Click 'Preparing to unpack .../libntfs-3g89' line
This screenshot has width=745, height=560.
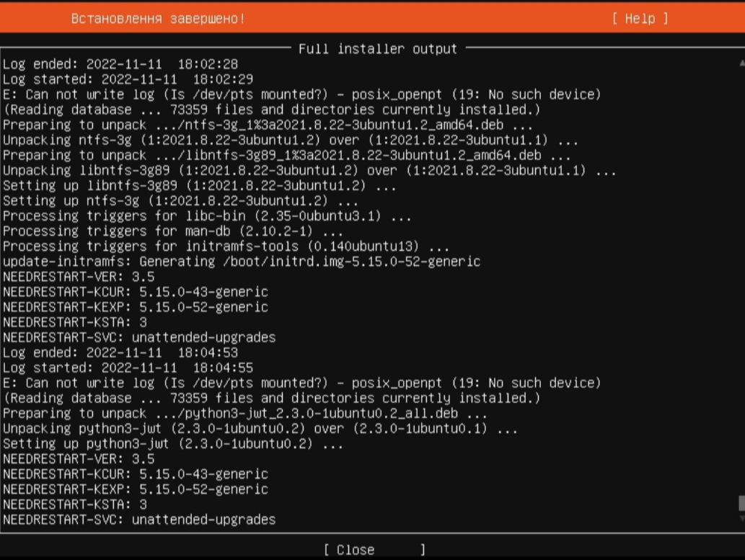[x=287, y=156]
